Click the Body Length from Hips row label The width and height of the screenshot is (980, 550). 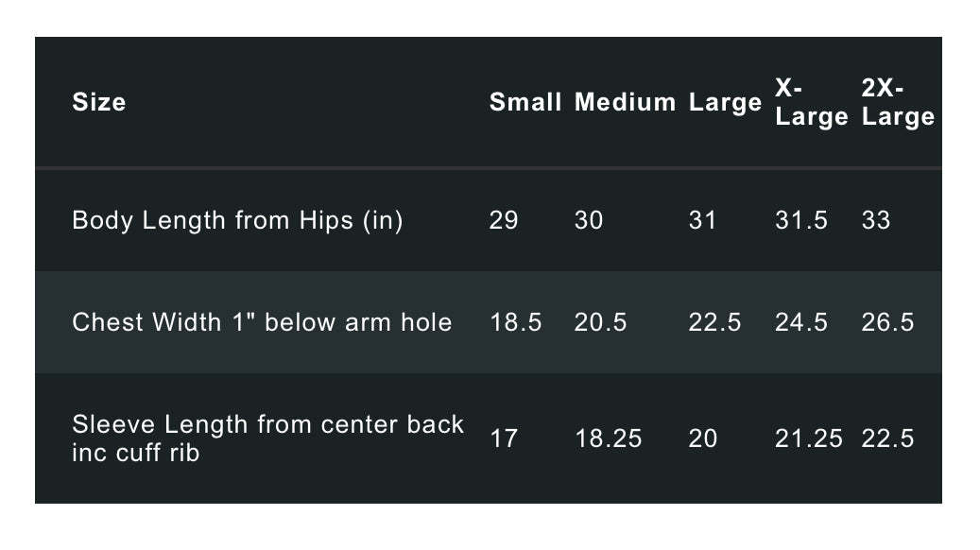click(x=237, y=220)
